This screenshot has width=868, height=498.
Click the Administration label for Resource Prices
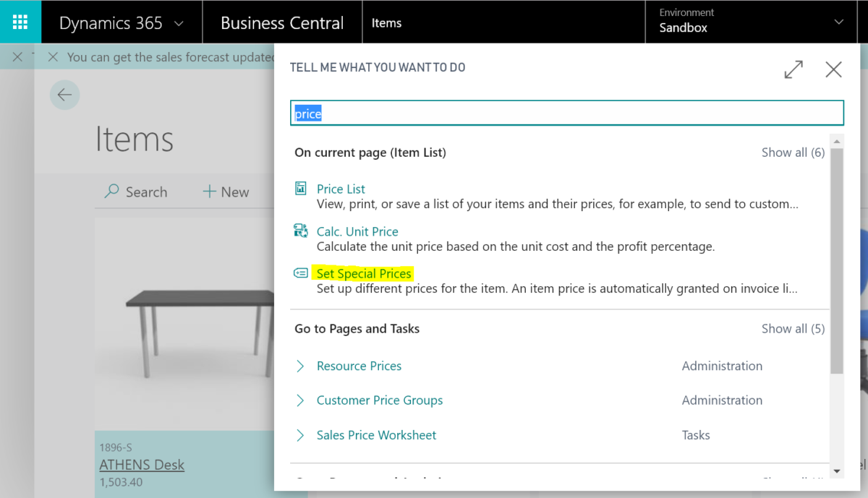(x=722, y=366)
